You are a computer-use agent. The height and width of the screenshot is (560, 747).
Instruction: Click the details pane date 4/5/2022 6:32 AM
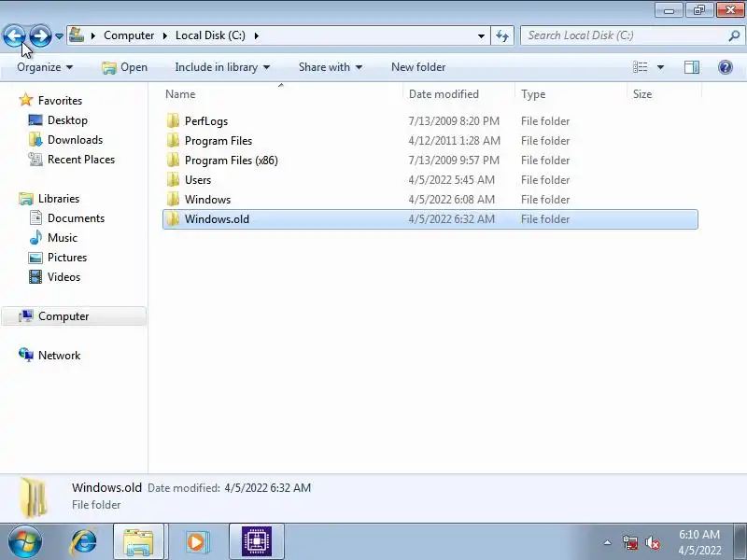coord(268,488)
